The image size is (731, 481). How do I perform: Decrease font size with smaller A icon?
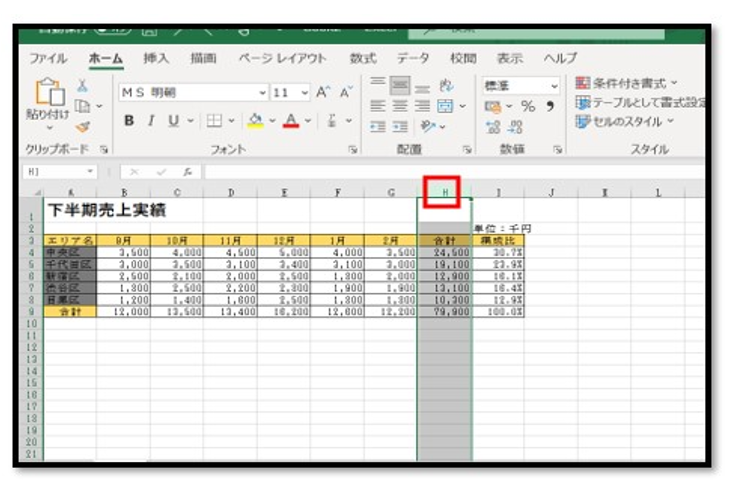tap(346, 92)
